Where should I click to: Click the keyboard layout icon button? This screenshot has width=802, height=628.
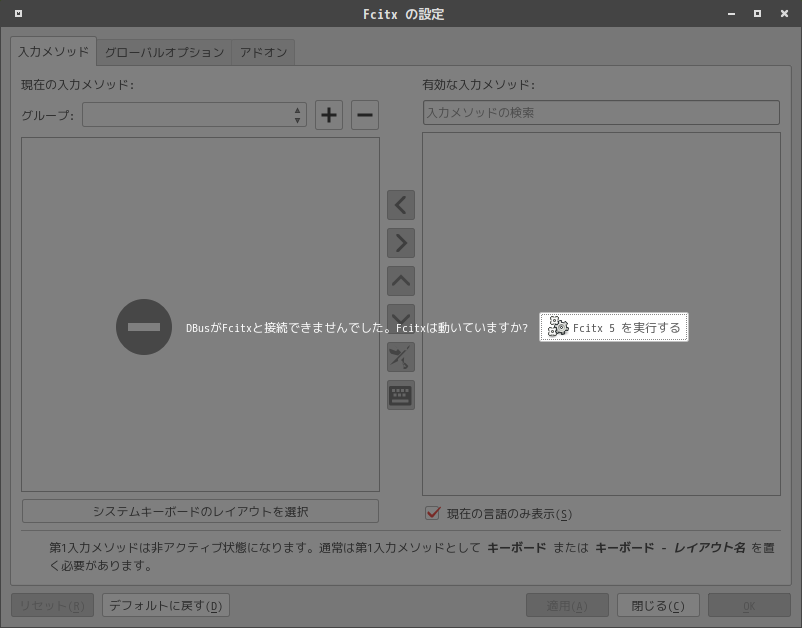pos(401,395)
